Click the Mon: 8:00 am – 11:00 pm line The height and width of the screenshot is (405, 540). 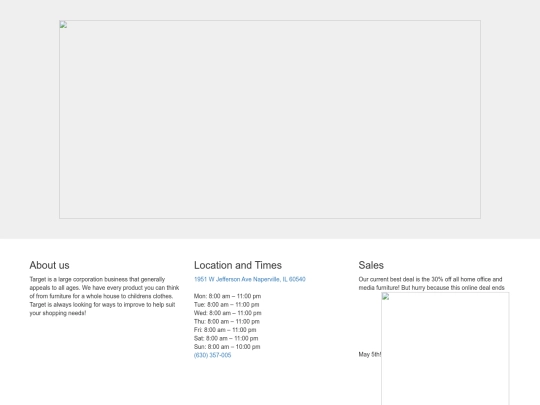pyautogui.click(x=227, y=296)
